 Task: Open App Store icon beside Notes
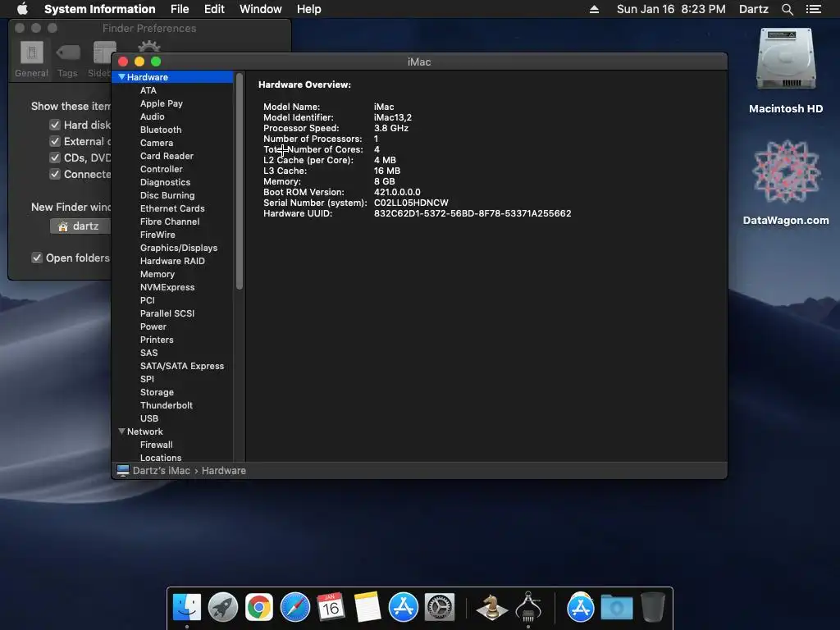(403, 608)
